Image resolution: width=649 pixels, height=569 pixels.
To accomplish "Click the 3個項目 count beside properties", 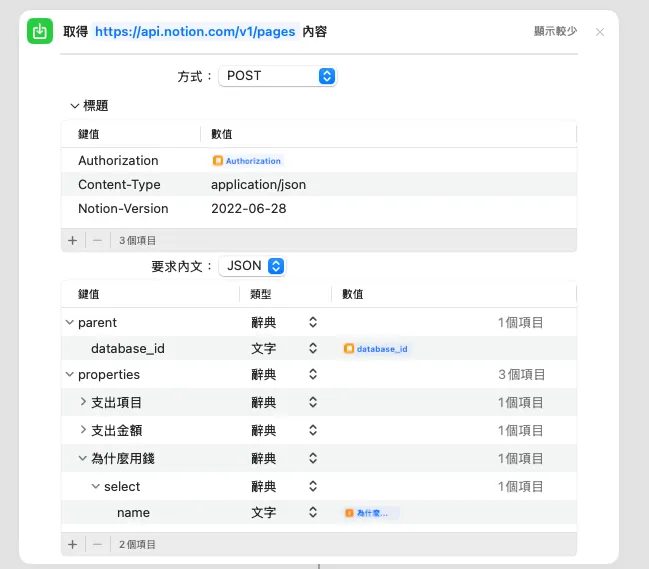I will coord(522,375).
